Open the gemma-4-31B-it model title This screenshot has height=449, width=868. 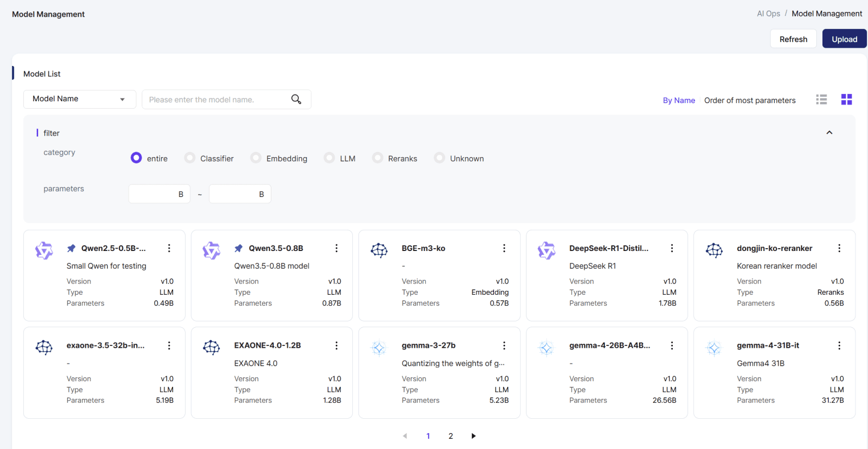tap(768, 345)
